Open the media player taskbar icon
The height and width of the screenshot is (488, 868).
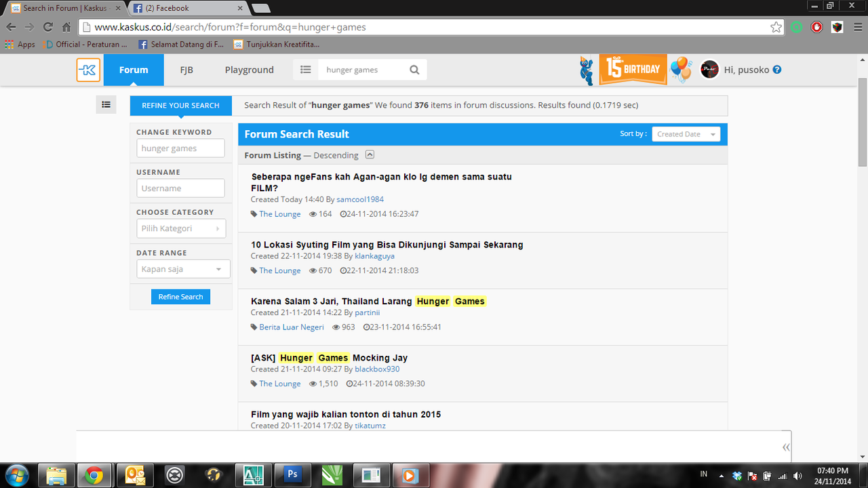click(410, 475)
